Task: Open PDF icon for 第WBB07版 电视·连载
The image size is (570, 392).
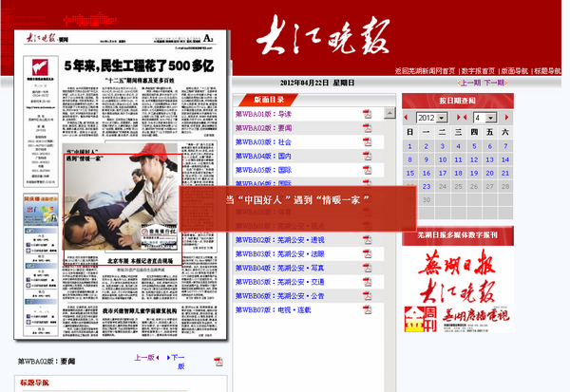Action: click(x=367, y=309)
